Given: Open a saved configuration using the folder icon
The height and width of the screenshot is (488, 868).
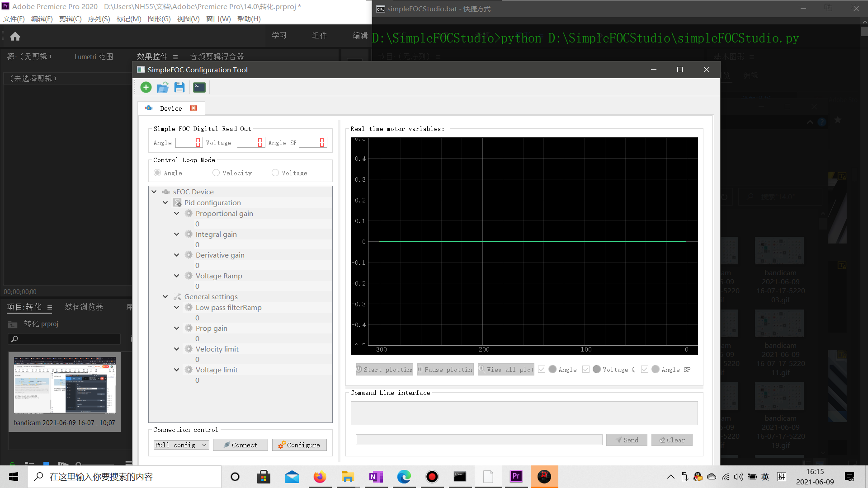Looking at the screenshot, I should point(162,87).
